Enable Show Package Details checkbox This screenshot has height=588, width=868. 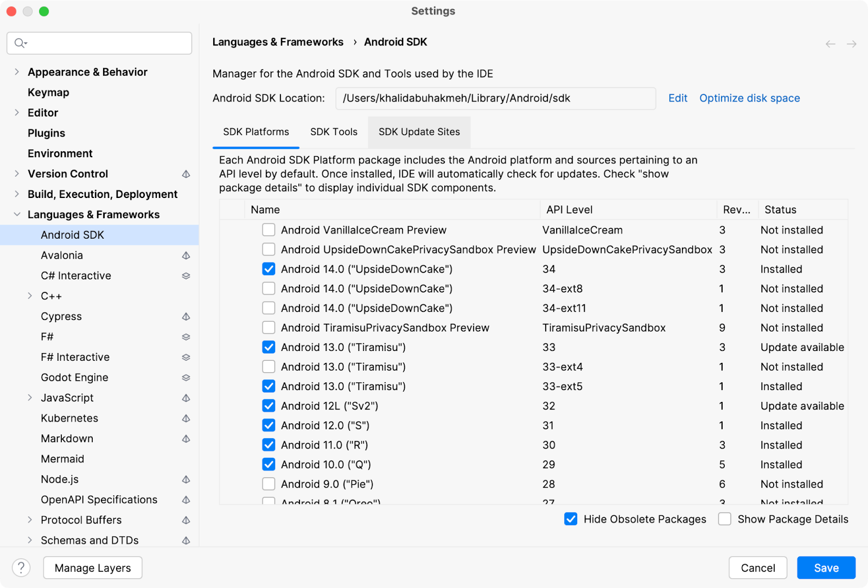tap(725, 519)
